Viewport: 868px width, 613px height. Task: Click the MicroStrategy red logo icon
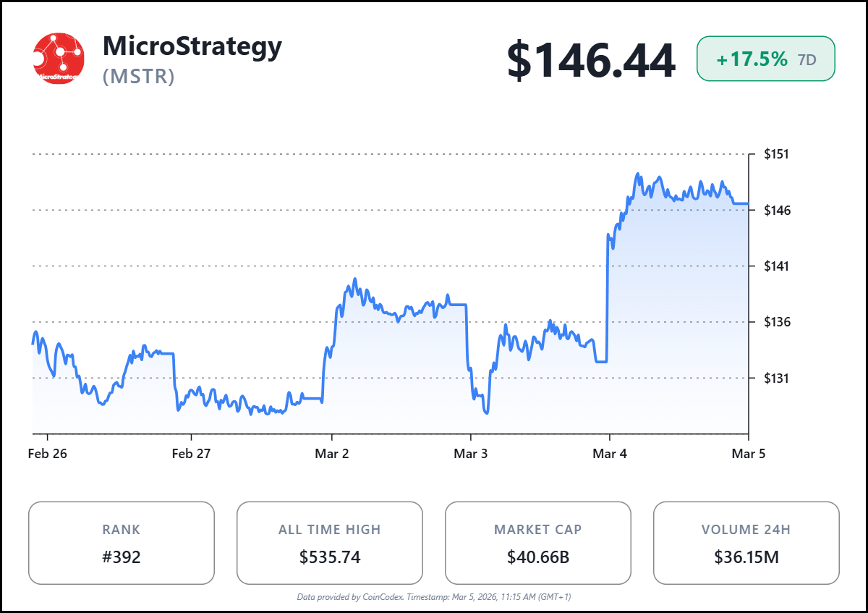tap(59, 59)
